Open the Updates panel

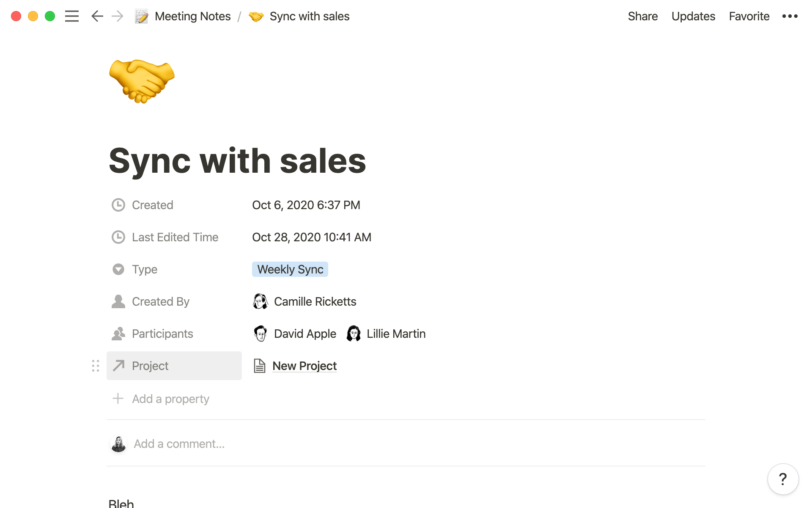(x=693, y=16)
